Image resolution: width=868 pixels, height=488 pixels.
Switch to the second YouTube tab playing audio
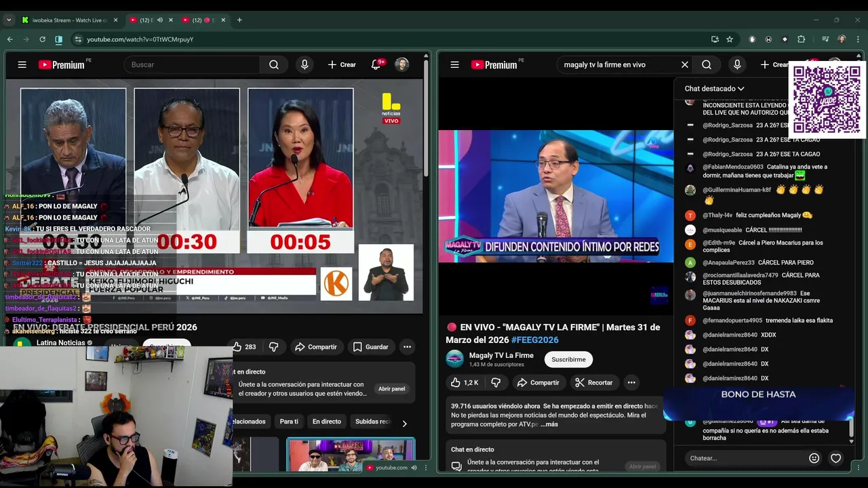[151, 20]
